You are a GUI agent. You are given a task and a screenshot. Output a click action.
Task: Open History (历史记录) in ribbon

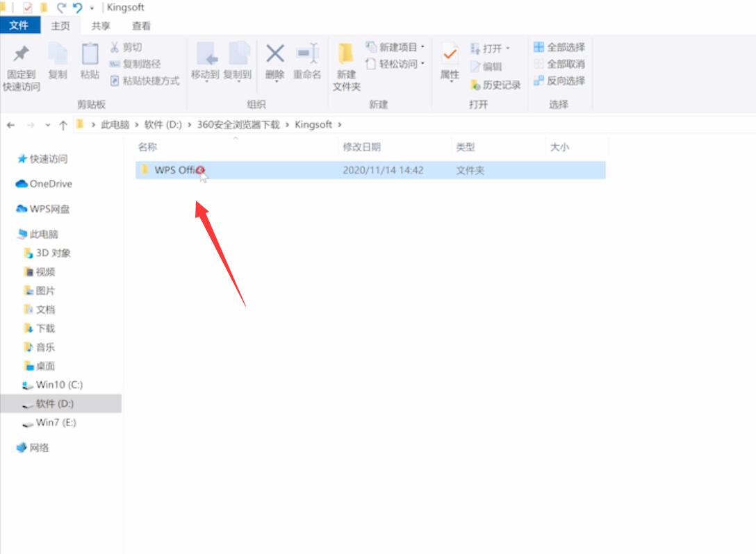[495, 85]
